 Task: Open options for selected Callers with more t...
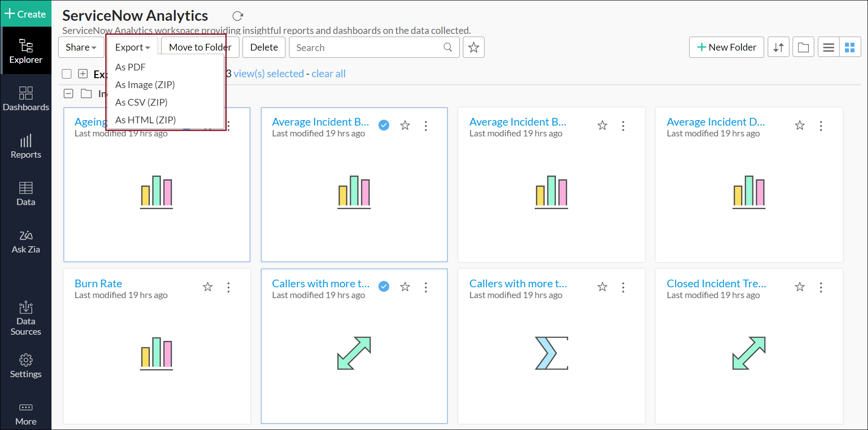pos(426,287)
